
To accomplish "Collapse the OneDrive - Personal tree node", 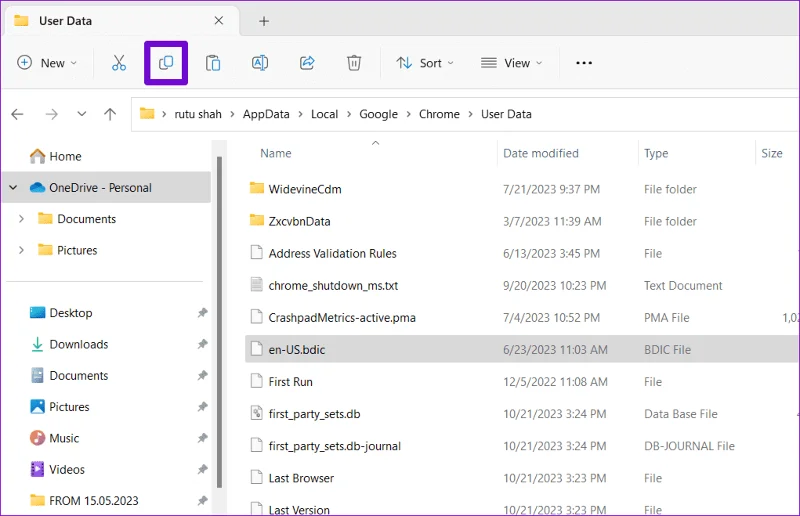I will [13, 187].
